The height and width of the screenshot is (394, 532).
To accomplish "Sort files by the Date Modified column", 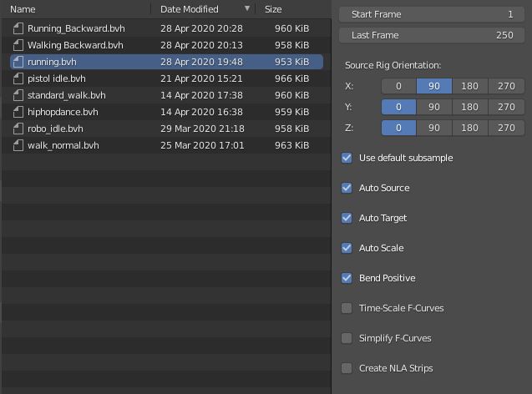I will 190,9.
